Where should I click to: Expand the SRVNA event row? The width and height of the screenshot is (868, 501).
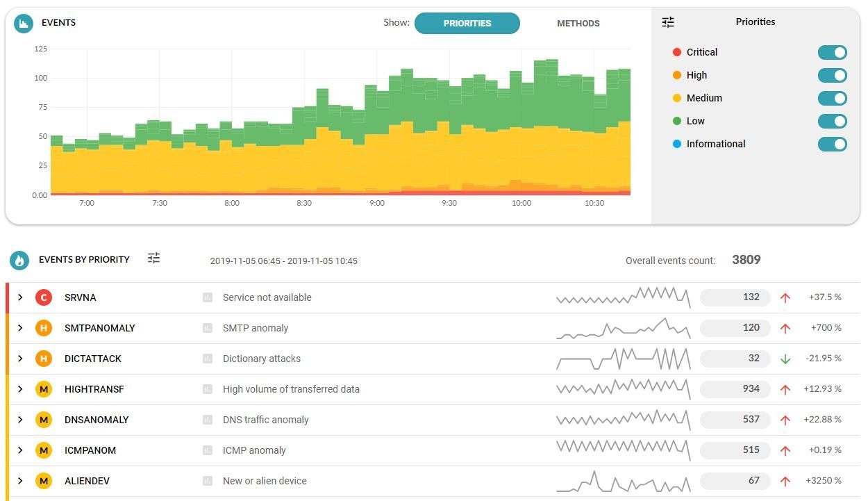coord(20,297)
